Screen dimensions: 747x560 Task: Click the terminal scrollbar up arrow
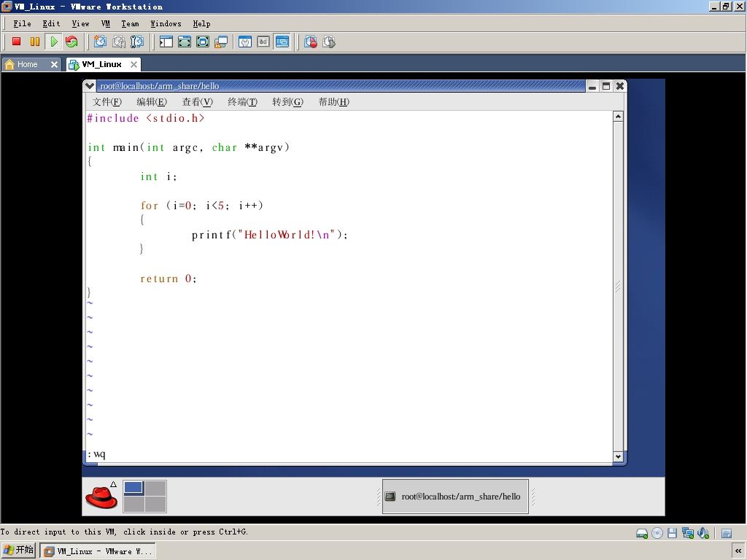pyautogui.click(x=618, y=116)
